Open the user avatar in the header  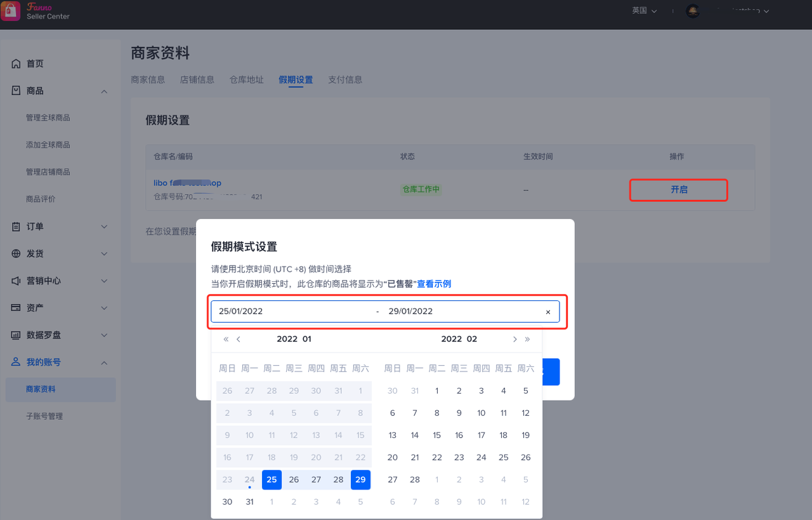[x=693, y=11]
